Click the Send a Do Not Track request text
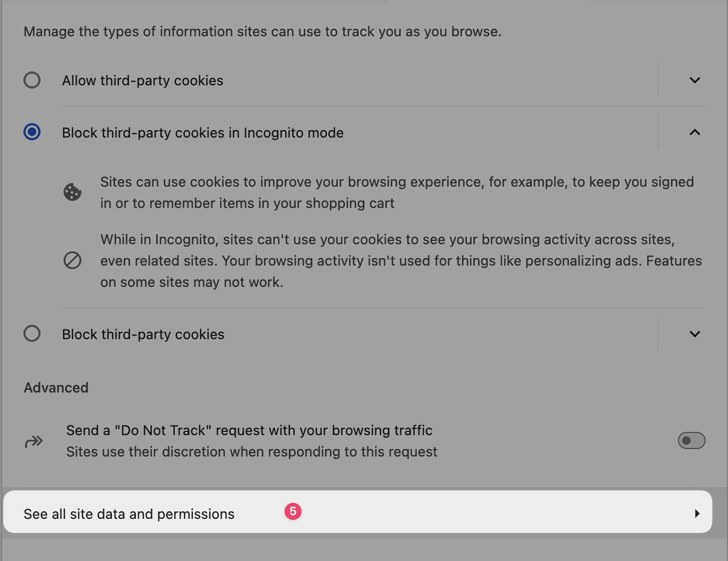 click(x=249, y=430)
